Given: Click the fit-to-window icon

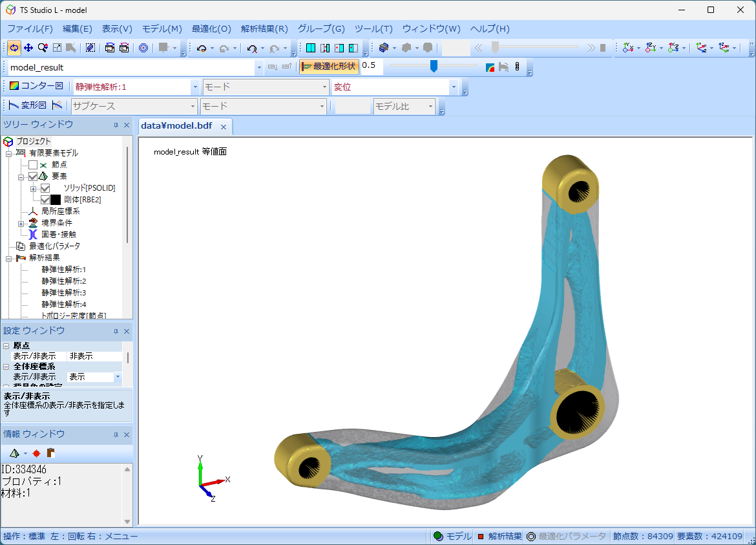Looking at the screenshot, I should point(57,48).
